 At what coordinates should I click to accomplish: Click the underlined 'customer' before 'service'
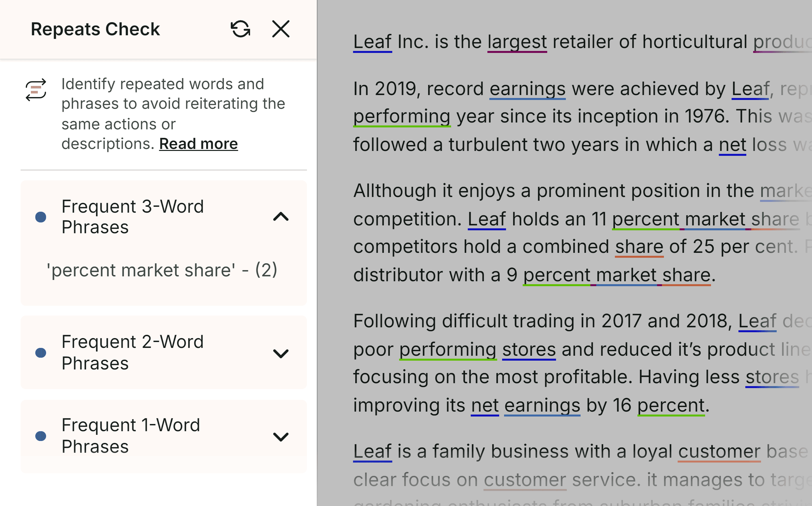coord(525,480)
